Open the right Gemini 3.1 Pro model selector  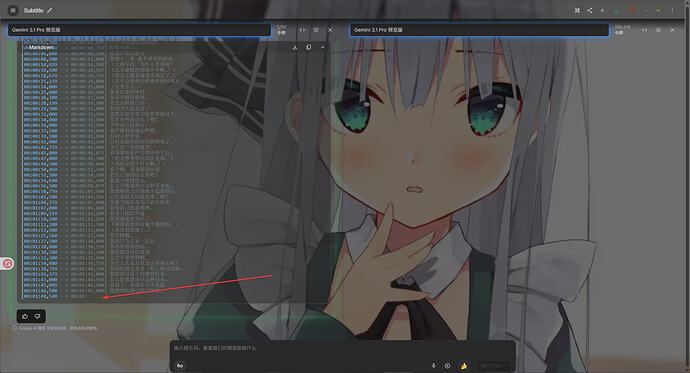479,30
